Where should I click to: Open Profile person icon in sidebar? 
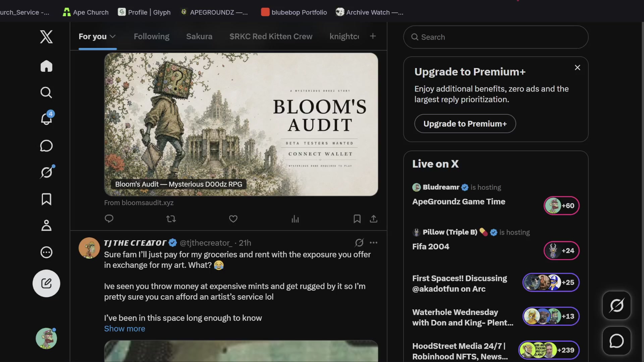tap(46, 226)
